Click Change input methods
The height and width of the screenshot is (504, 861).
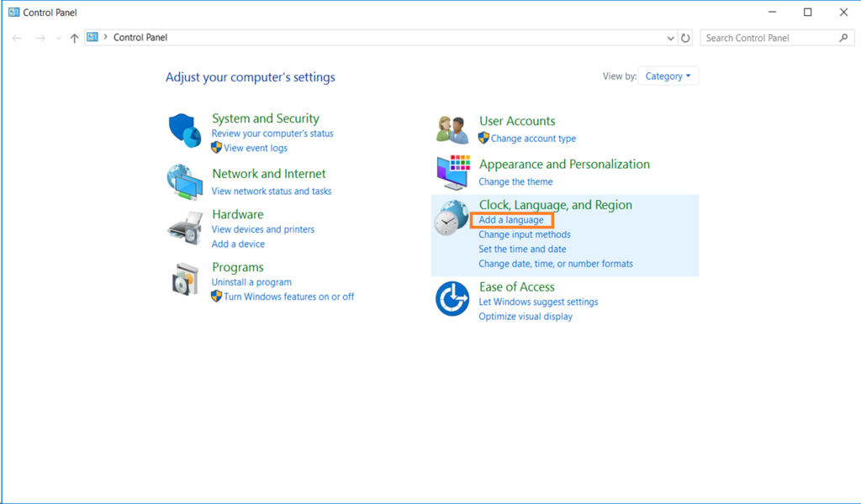[x=525, y=234]
